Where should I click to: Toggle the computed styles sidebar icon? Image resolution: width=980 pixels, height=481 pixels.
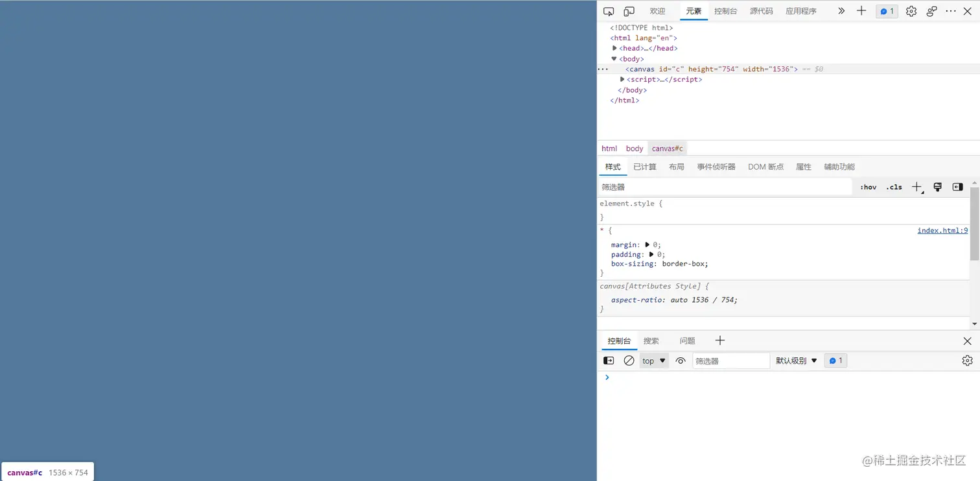click(x=957, y=187)
